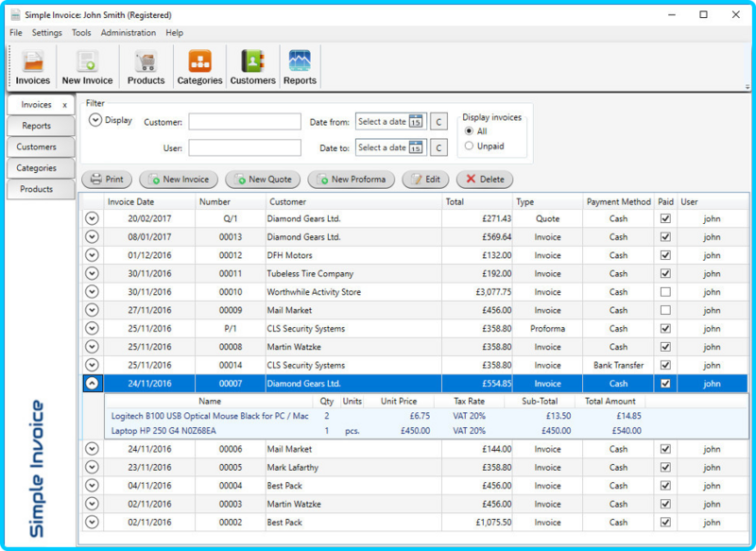
Task: Click the Edit button
Action: click(x=426, y=180)
